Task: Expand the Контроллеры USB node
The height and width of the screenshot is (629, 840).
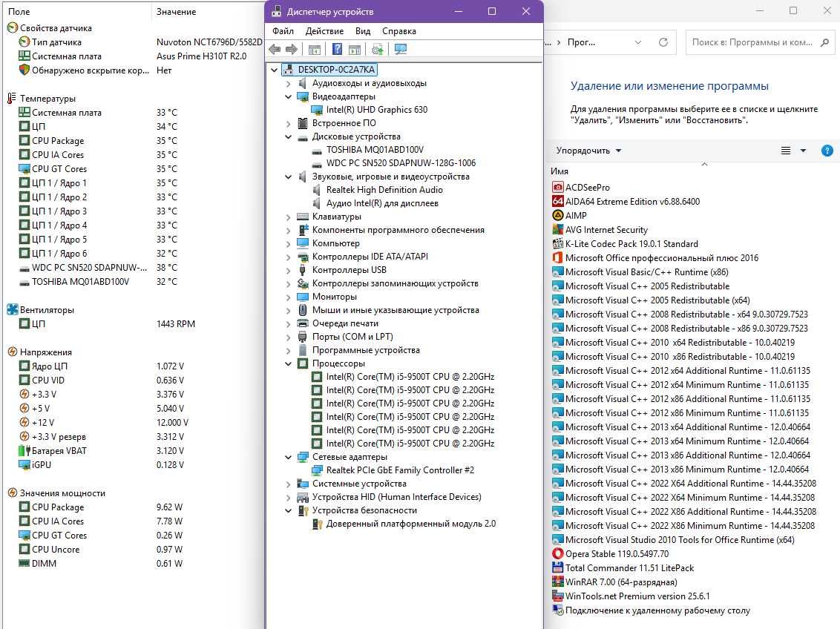Action: pos(288,270)
